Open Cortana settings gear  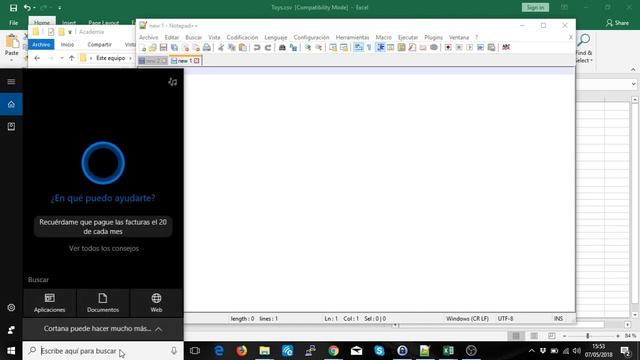[11, 307]
